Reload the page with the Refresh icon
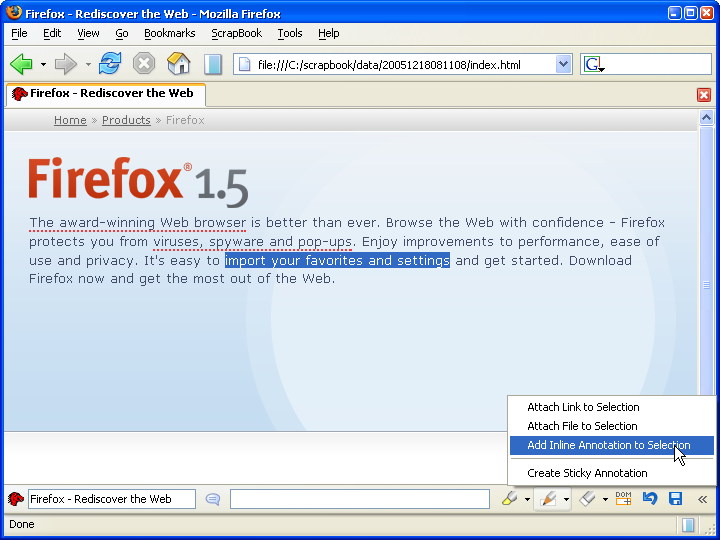 [110, 63]
